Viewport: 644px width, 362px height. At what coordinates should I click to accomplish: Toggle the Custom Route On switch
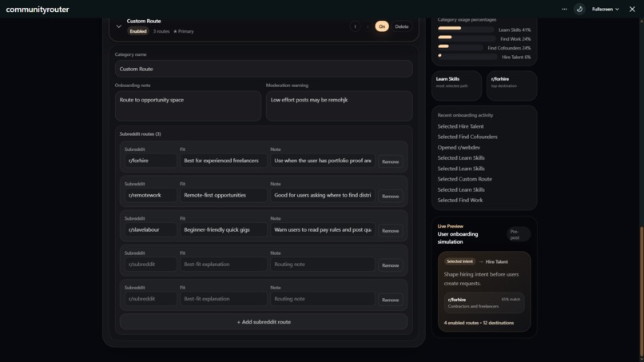[382, 26]
